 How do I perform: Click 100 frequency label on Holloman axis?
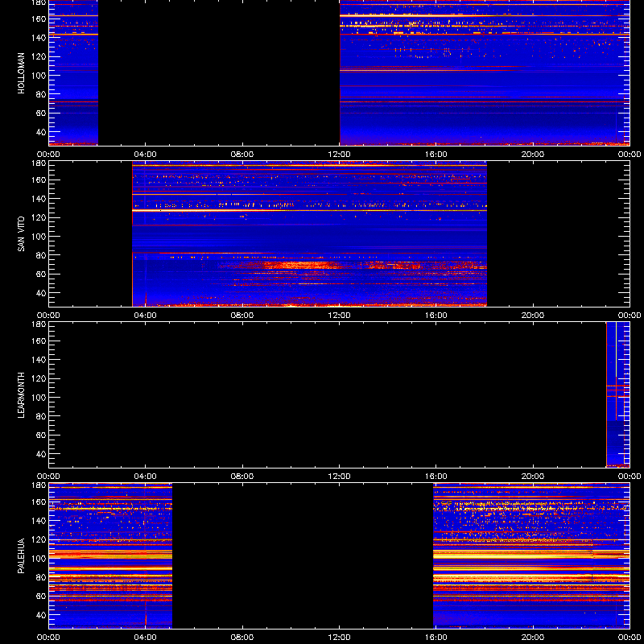point(40,76)
